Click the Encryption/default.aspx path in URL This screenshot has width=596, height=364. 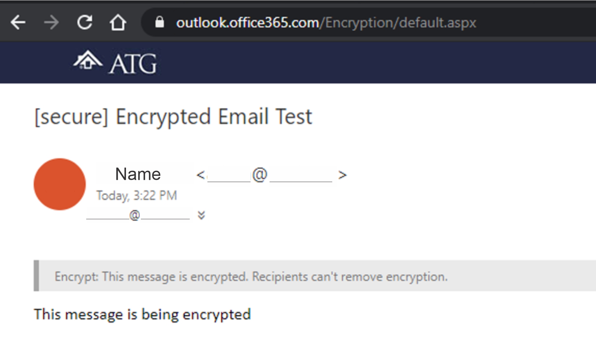[400, 23]
